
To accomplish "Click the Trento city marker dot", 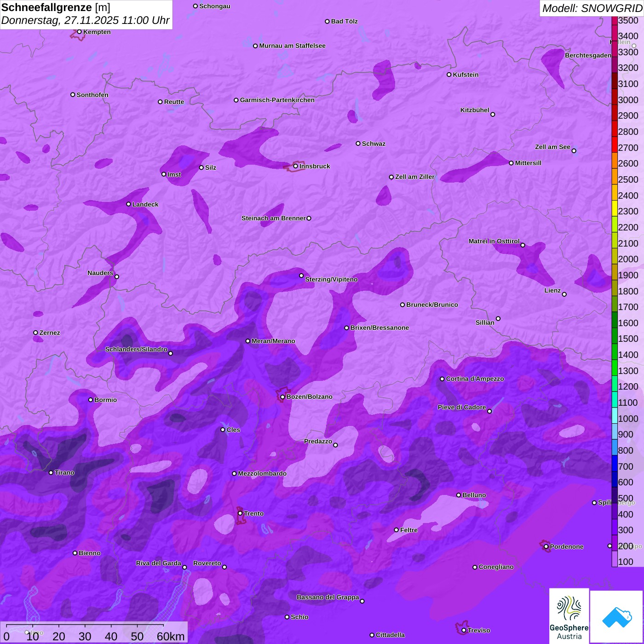I will click(x=240, y=513).
